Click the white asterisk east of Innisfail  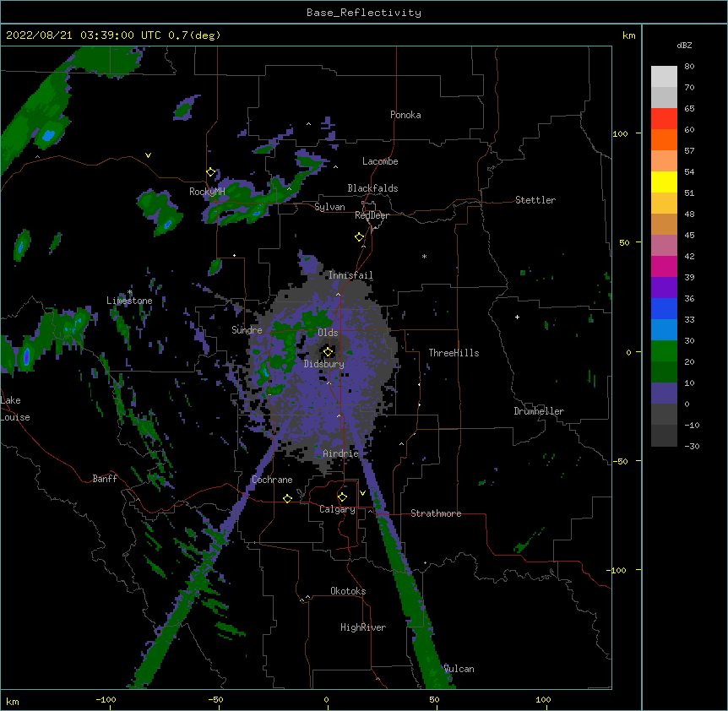pos(424,257)
